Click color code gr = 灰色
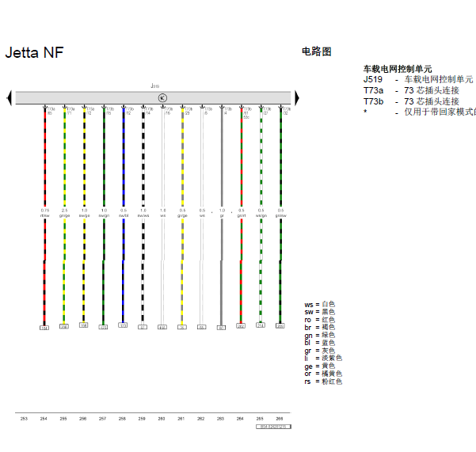 click(x=320, y=351)
